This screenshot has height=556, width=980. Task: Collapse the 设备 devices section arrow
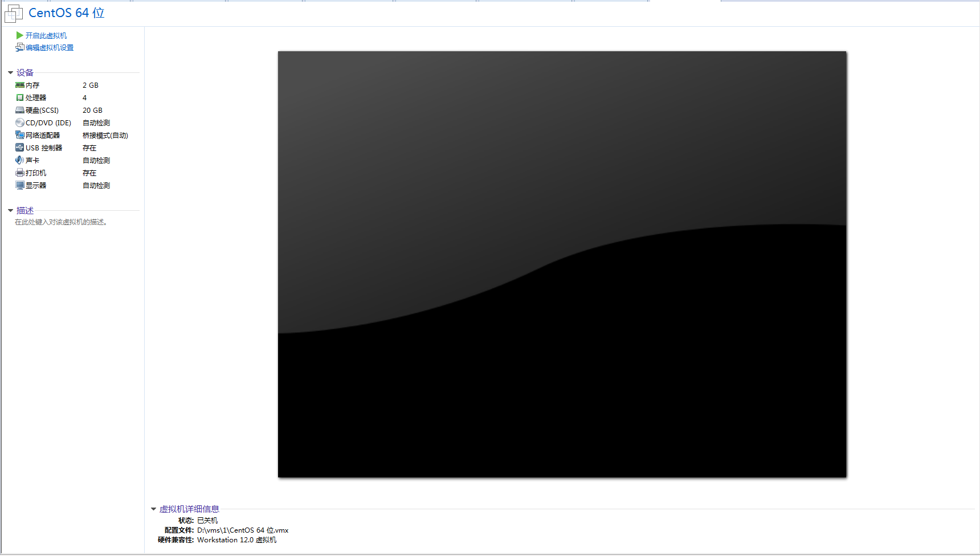[10, 72]
